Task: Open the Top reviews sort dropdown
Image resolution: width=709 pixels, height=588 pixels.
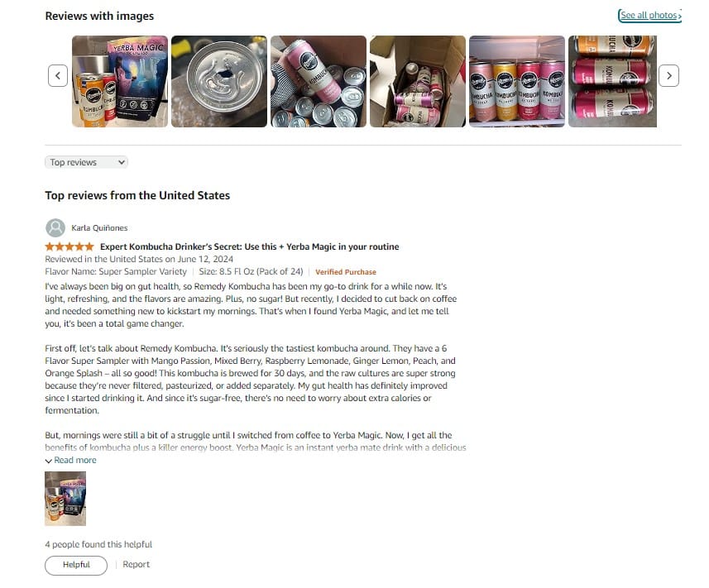Action: (x=86, y=162)
